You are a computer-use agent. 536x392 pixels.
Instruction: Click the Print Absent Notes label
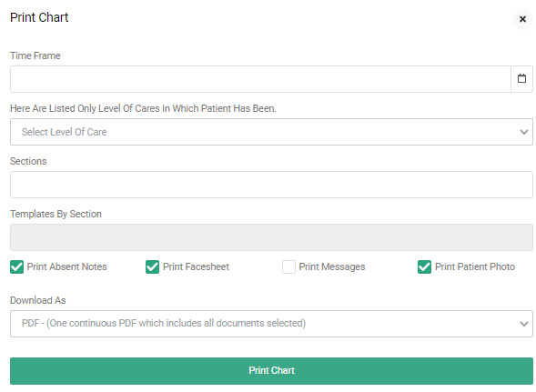tap(67, 266)
